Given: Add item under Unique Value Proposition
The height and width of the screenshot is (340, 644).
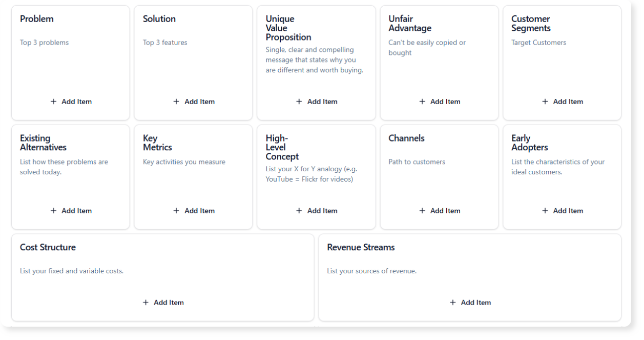Looking at the screenshot, I should (317, 102).
